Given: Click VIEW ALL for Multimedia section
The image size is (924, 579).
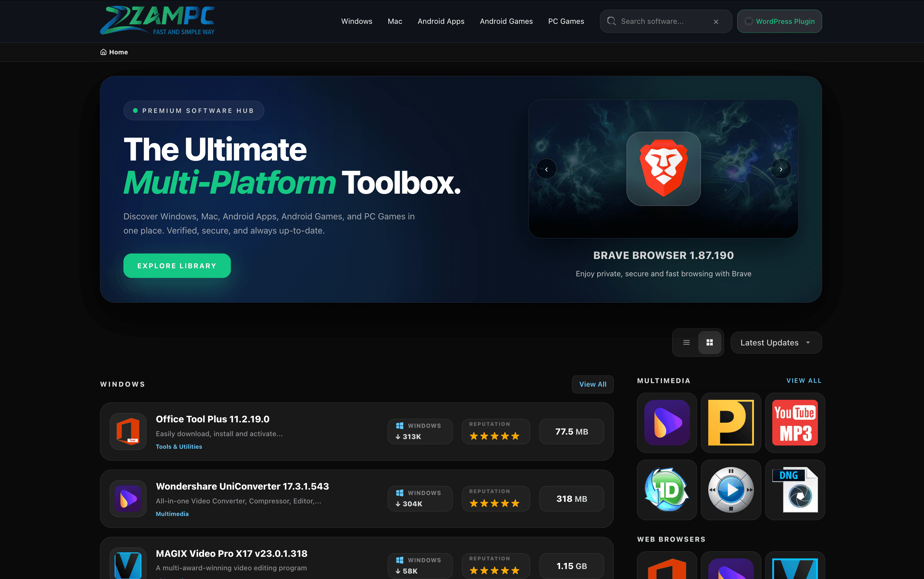Looking at the screenshot, I should (x=804, y=381).
